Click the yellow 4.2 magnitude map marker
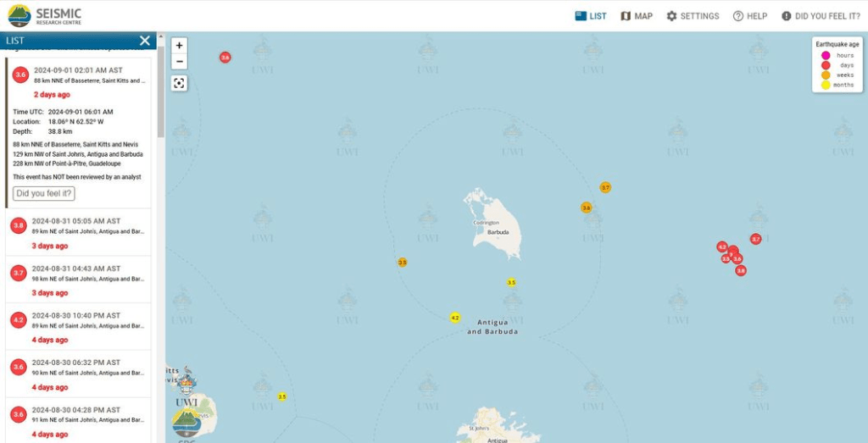The width and height of the screenshot is (868, 443). point(455,318)
